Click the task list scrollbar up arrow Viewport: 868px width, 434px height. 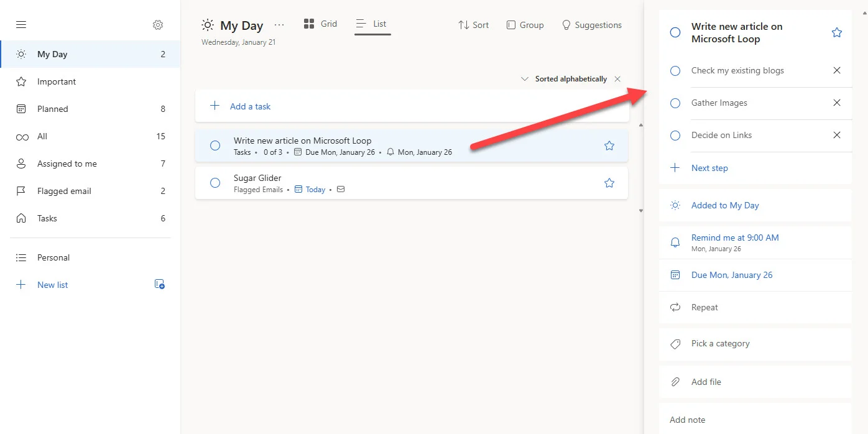pos(641,126)
